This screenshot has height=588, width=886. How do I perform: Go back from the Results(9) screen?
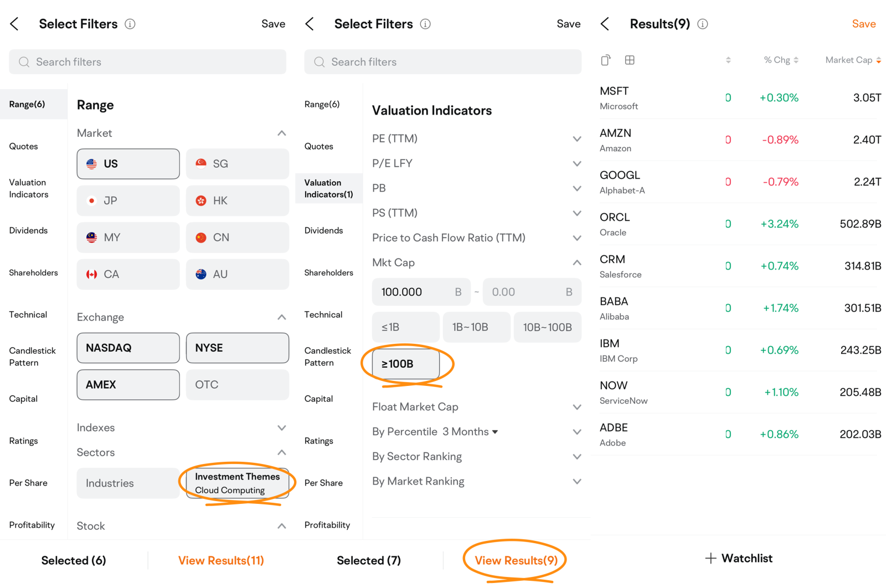coord(605,24)
